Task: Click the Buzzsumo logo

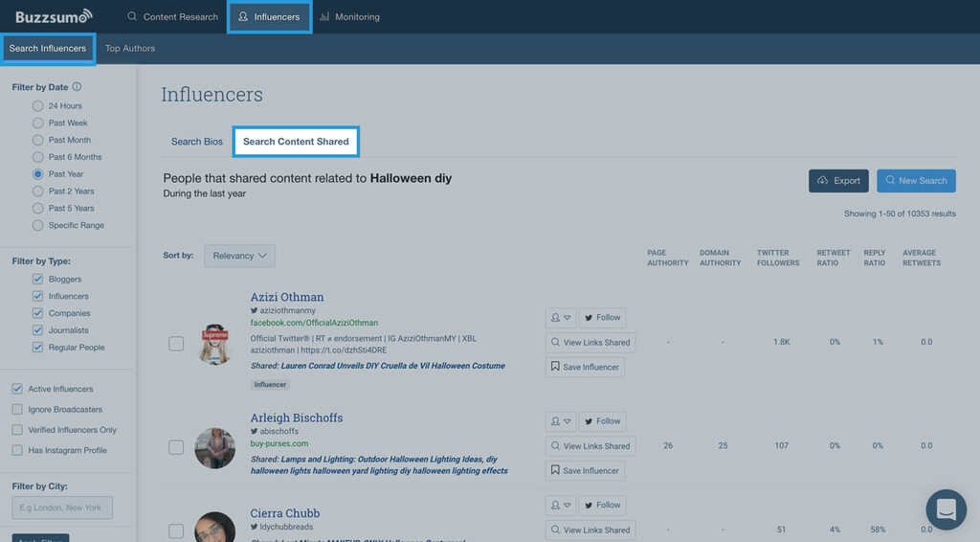Action: point(54,16)
